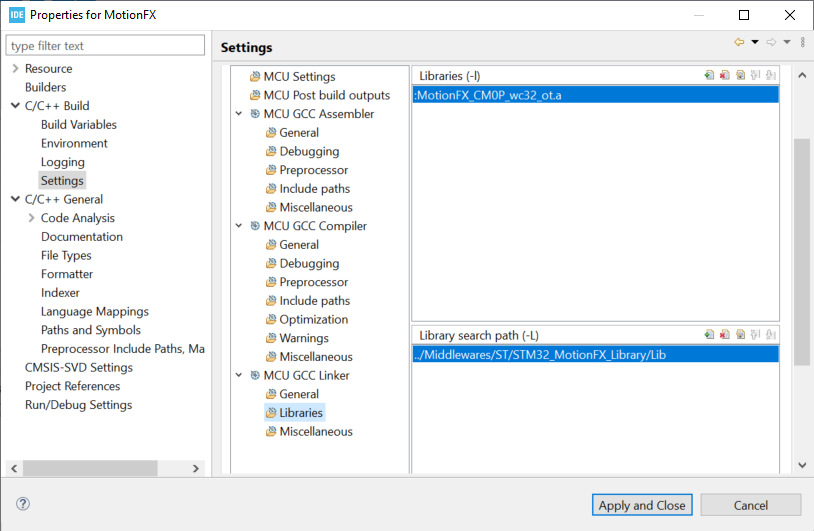Open the Formatter page
Screen dimensions: 814x531
[67, 274]
